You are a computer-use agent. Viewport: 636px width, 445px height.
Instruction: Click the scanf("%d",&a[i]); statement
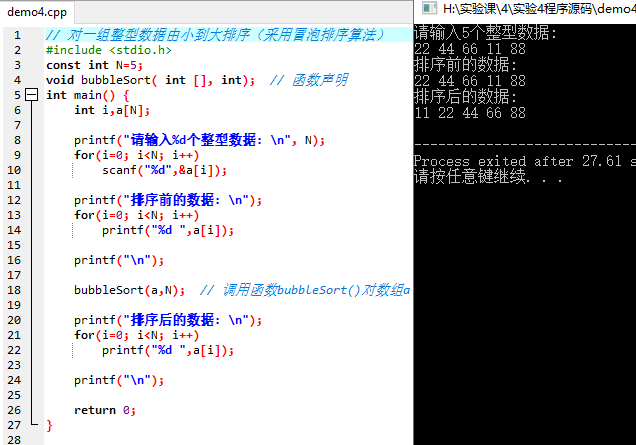[164, 170]
